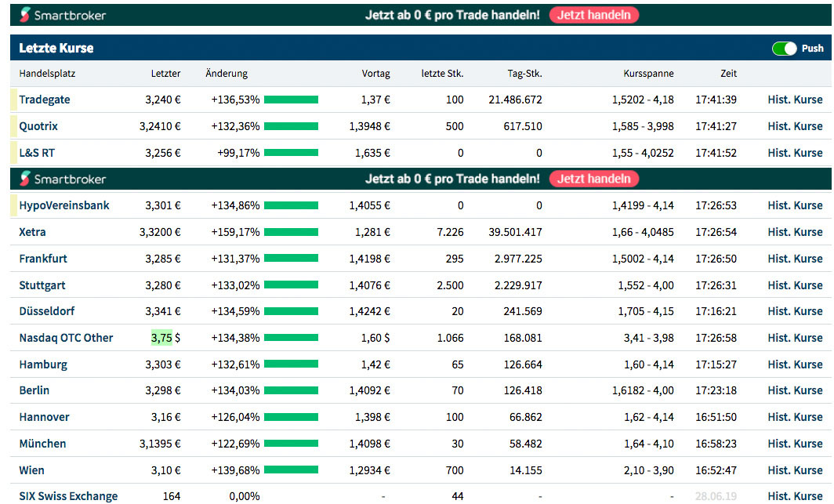This screenshot has width=834, height=504.
Task: Open Hist. Kurse for Düsseldorf
Action: pyautogui.click(x=795, y=311)
